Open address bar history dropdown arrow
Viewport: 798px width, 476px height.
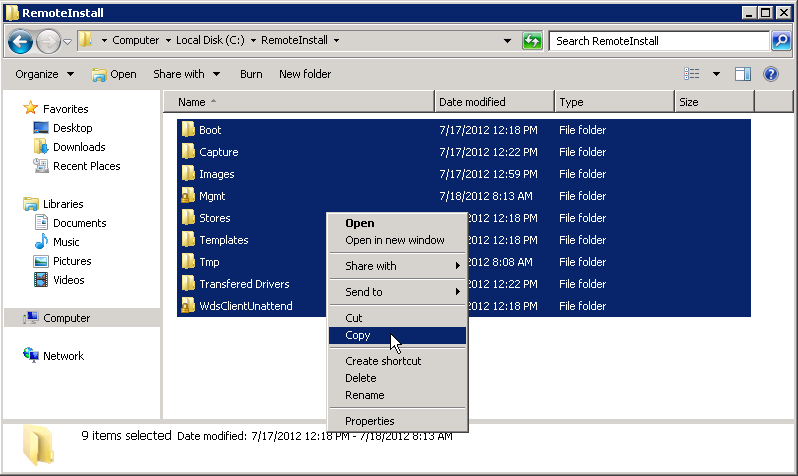click(509, 41)
